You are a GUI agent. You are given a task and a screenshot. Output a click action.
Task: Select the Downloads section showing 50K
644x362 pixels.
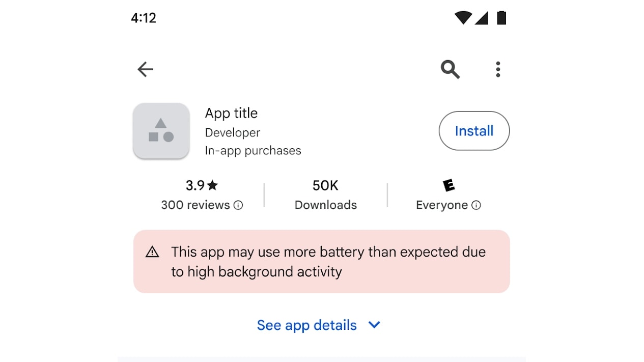(x=325, y=194)
